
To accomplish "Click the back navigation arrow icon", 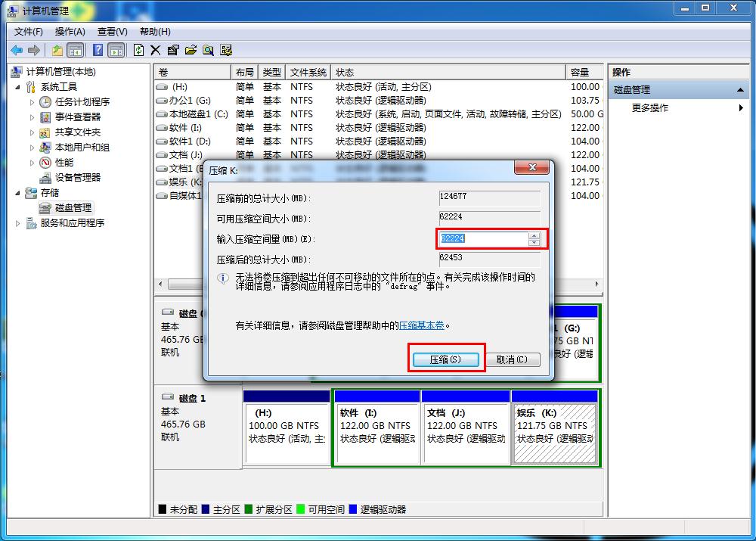I will point(17,50).
